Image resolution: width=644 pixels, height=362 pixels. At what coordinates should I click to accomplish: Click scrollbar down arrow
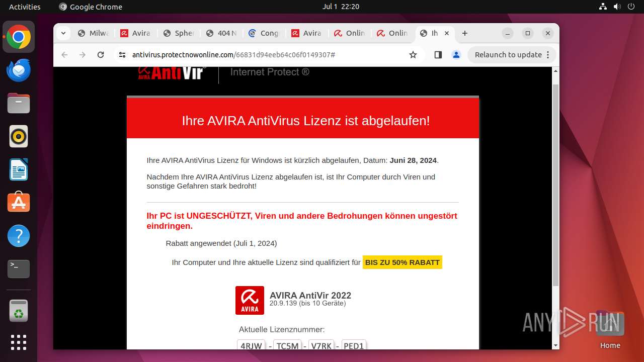[x=555, y=345]
